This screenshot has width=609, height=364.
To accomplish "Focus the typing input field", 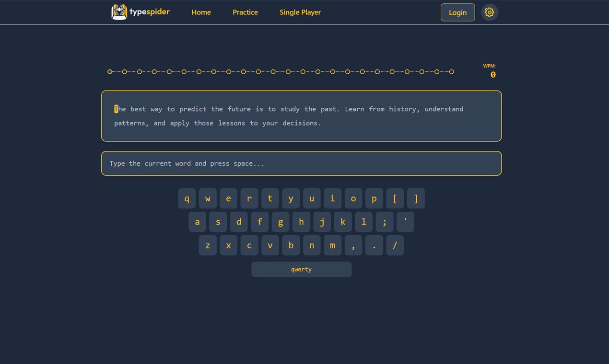I will click(x=301, y=163).
